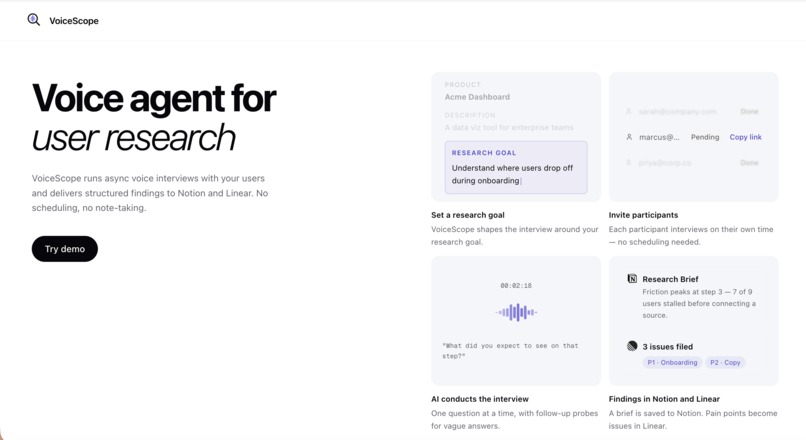
Task: Copy link for marcus@ participant
Action: pos(745,137)
